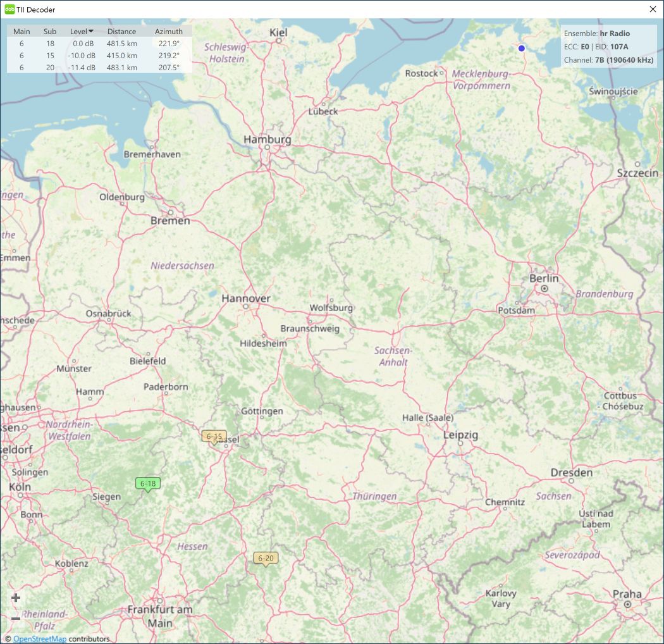Screen dimensions: 664x644
Task: Sort table by Level column header
Action: click(82, 32)
